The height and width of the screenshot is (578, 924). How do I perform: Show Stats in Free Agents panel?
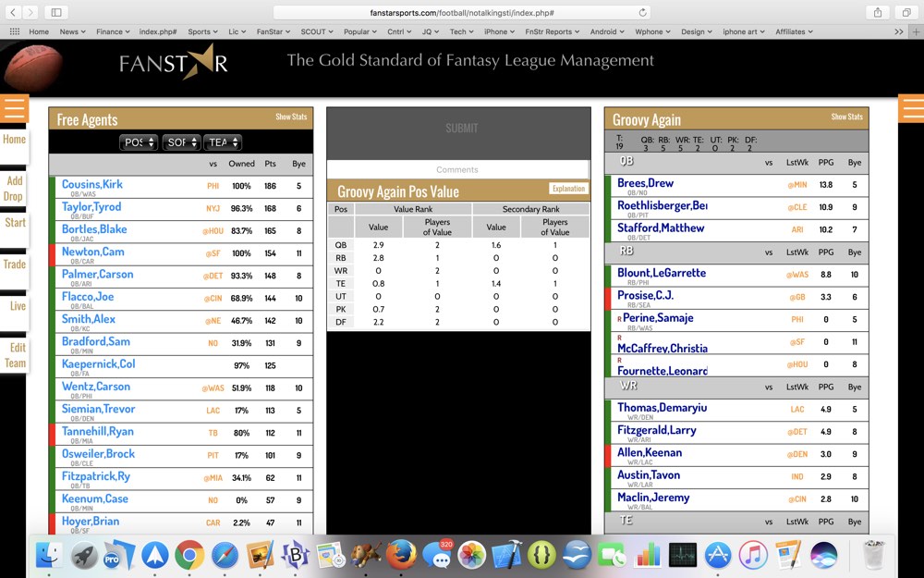point(291,117)
